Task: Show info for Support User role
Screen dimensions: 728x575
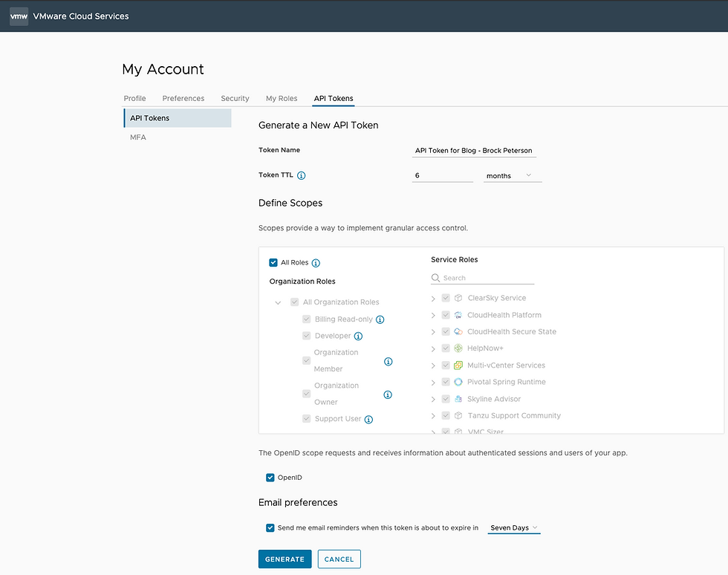Action: (368, 420)
